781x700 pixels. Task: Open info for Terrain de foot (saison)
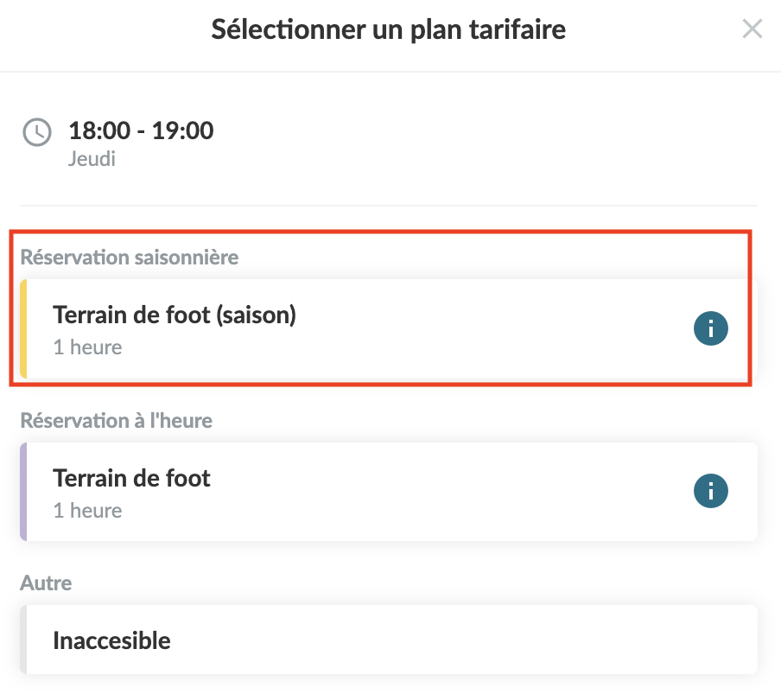coord(711,328)
